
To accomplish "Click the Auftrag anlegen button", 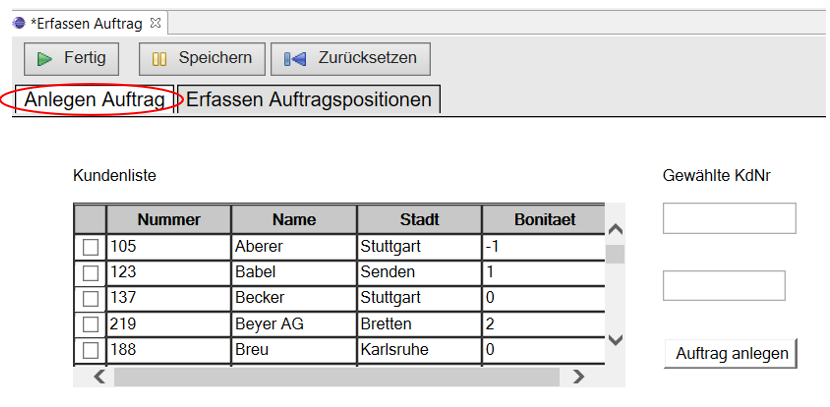I will coord(731,354).
